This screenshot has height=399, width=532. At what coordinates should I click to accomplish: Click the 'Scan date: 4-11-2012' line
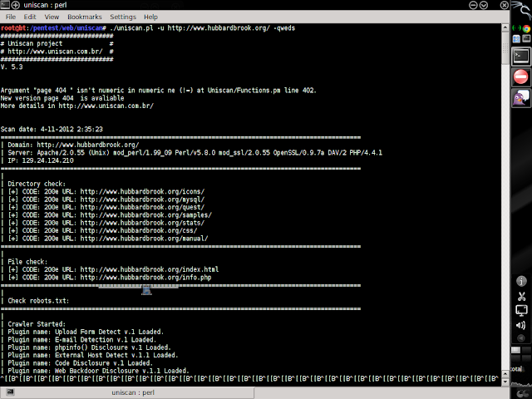coord(52,130)
